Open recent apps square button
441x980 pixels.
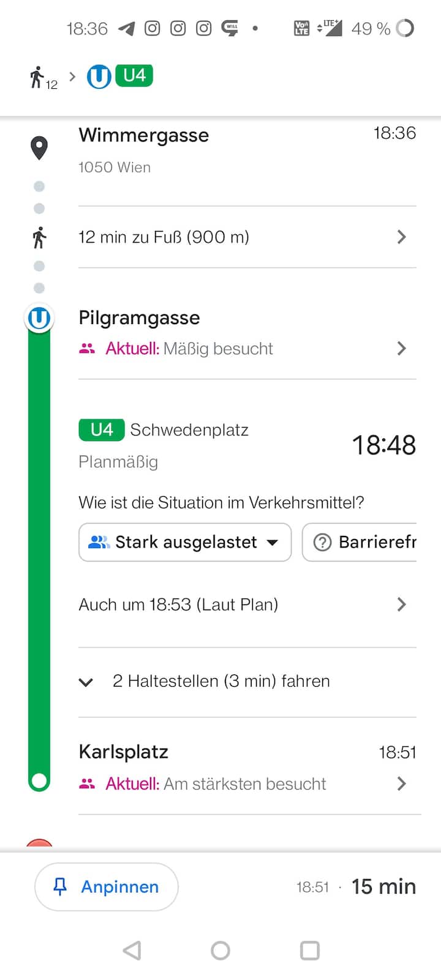click(309, 951)
